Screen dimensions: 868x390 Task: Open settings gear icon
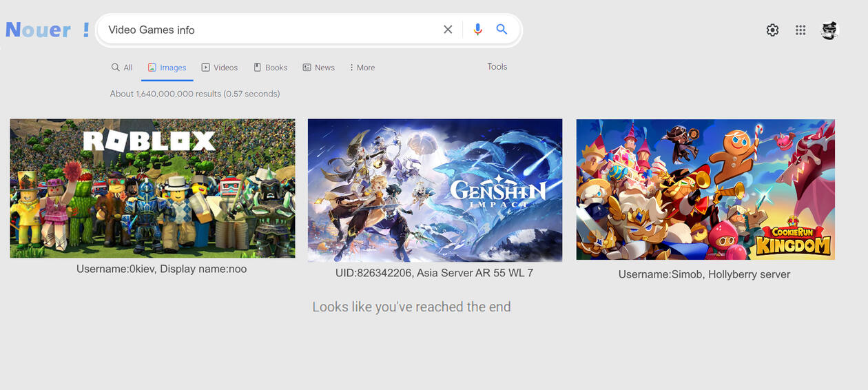click(772, 30)
